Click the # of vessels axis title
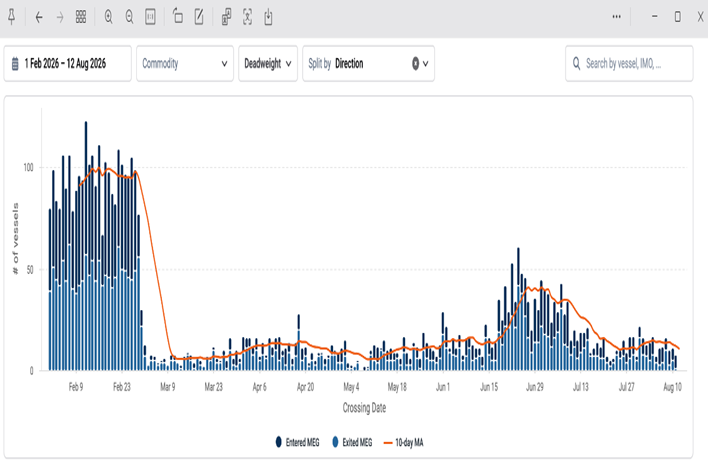The width and height of the screenshot is (708, 473). (16, 238)
